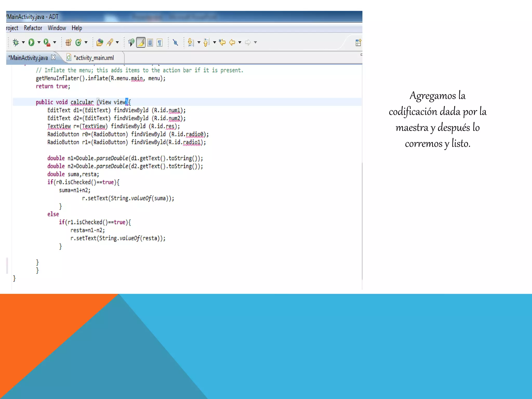Toggle Show Whitespace Characters pilcrow
Image resolution: width=532 pixels, height=399 pixels.
click(160, 42)
